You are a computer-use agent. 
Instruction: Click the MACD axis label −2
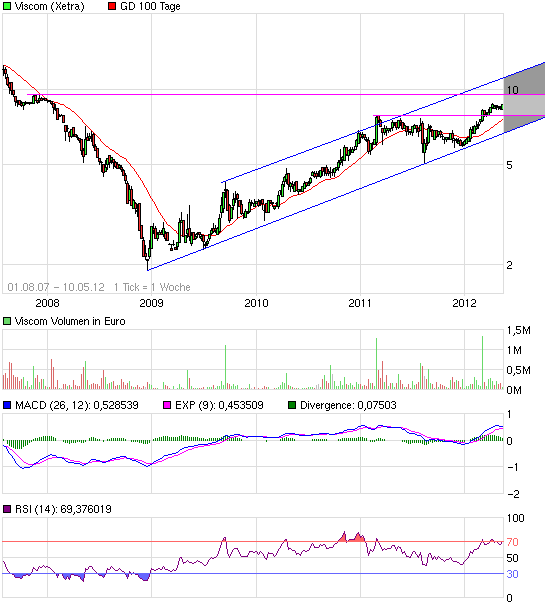click(512, 494)
